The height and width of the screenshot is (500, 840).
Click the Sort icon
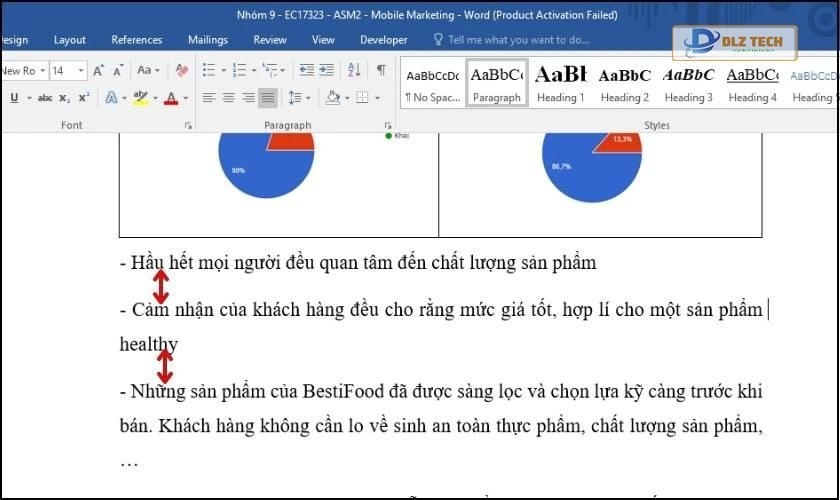coord(354,71)
